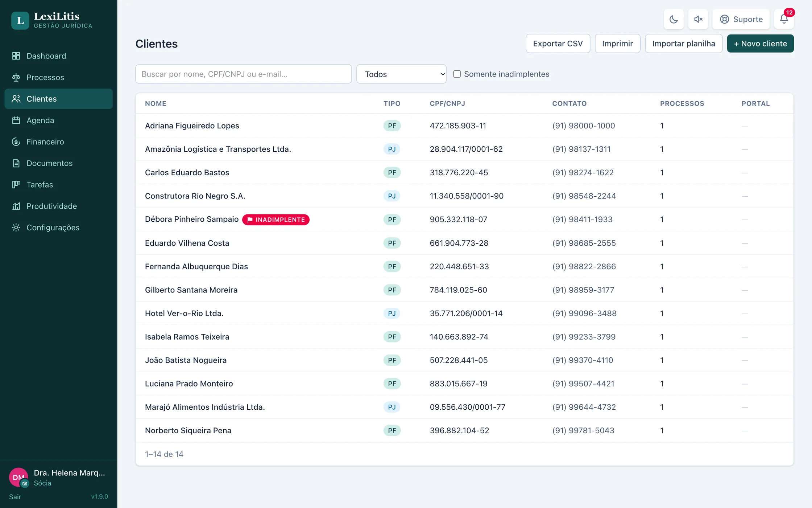Toggle dark mode moon icon

click(x=674, y=19)
